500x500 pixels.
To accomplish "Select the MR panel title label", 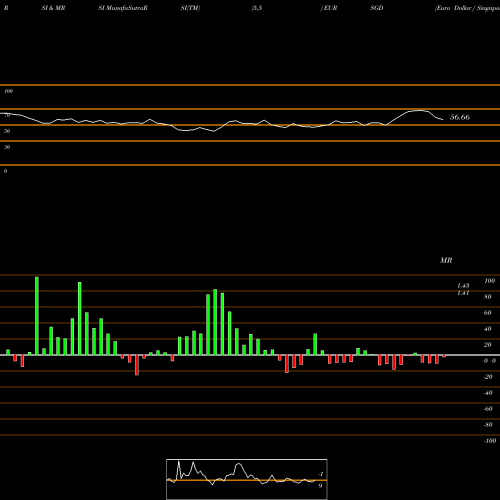I will click(x=446, y=260).
